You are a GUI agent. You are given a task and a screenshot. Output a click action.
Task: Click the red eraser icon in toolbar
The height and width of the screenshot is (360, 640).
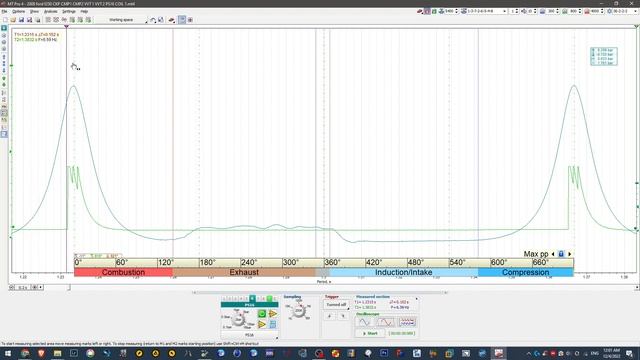(x=171, y=20)
